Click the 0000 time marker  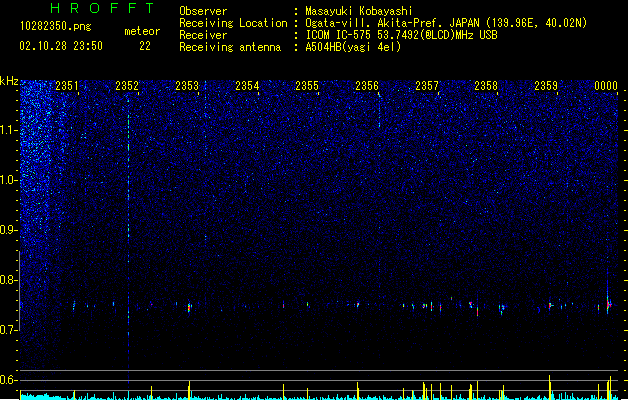tap(606, 86)
